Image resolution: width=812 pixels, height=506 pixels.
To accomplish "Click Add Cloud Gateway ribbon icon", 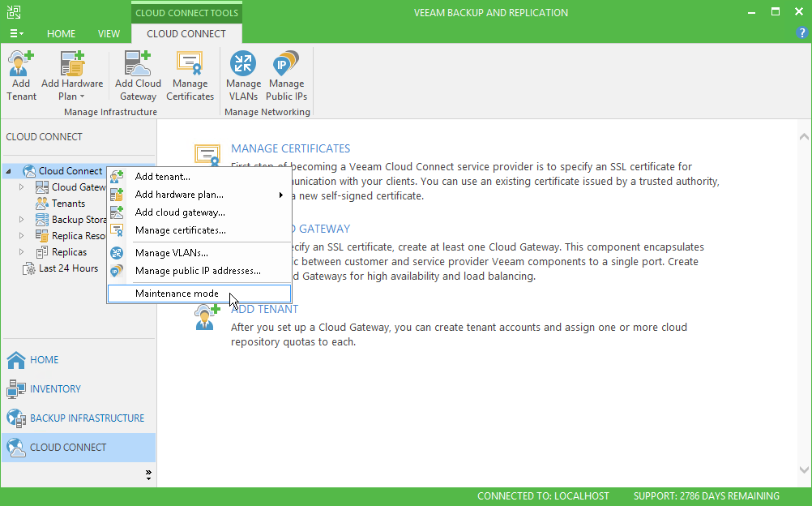I will pos(138,75).
